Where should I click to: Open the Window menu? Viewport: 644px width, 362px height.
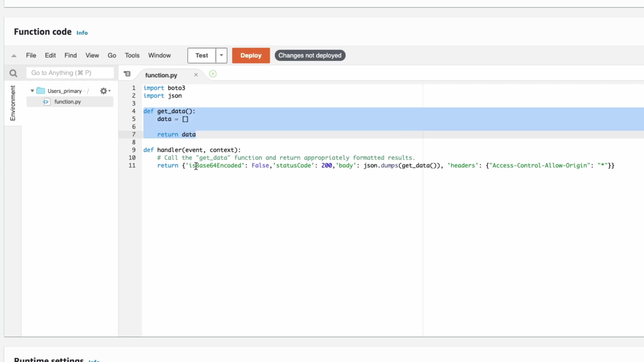pyautogui.click(x=159, y=55)
